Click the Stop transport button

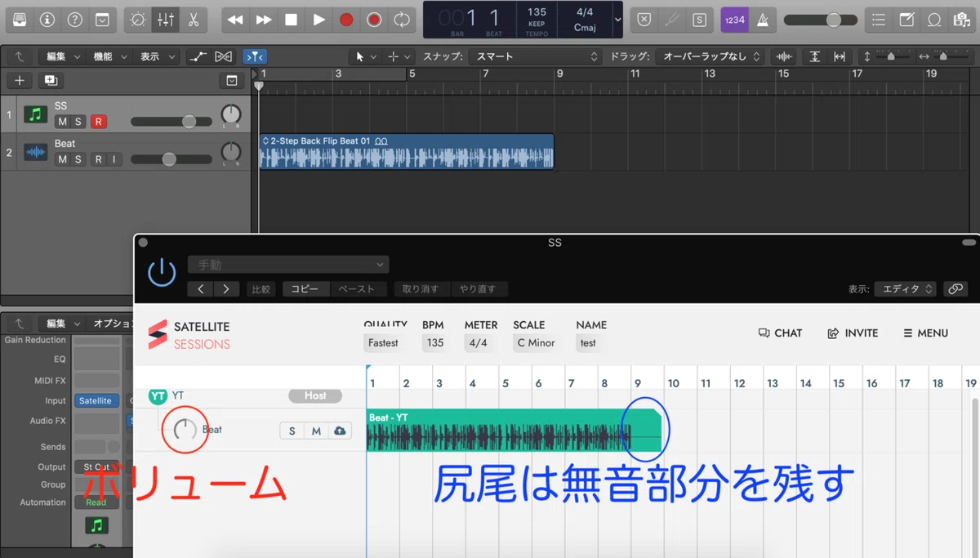(x=291, y=19)
